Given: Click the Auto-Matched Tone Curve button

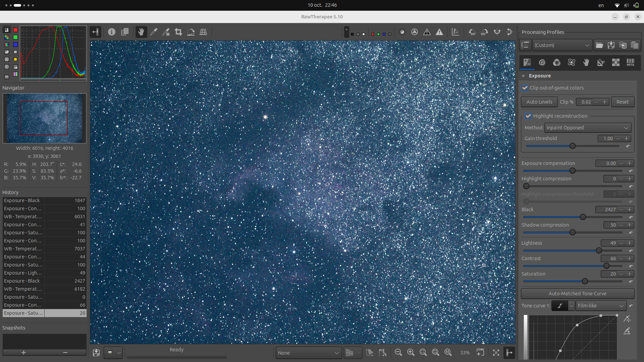Looking at the screenshot, I should click(x=577, y=294).
